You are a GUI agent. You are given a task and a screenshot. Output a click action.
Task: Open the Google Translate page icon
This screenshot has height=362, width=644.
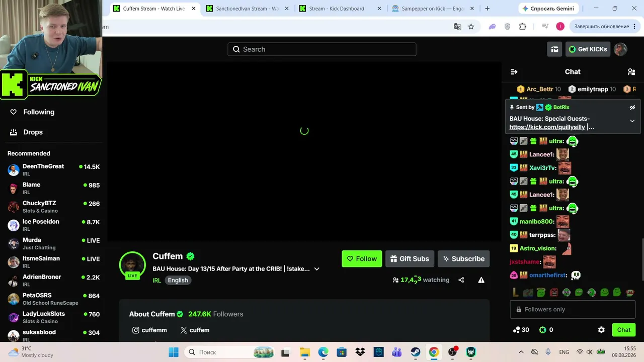point(457,27)
